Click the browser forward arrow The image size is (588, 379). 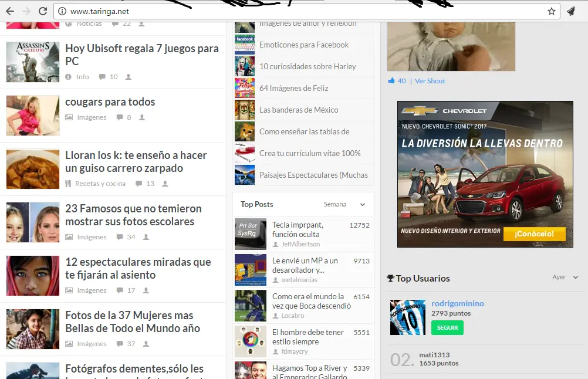tap(26, 11)
